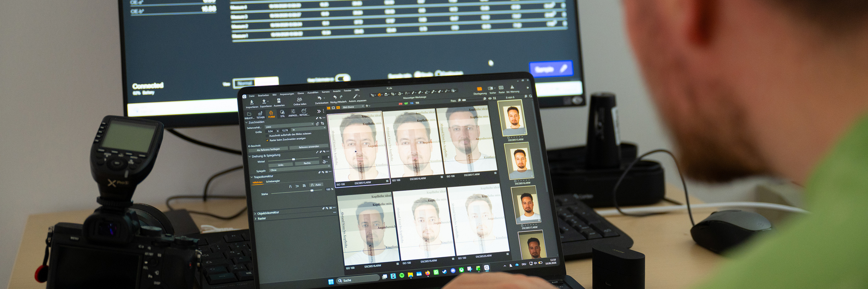Screen dimensions: 868x289
Task: Click the rotate aspect icon beside pass dropdown
Action: coord(318,124)
